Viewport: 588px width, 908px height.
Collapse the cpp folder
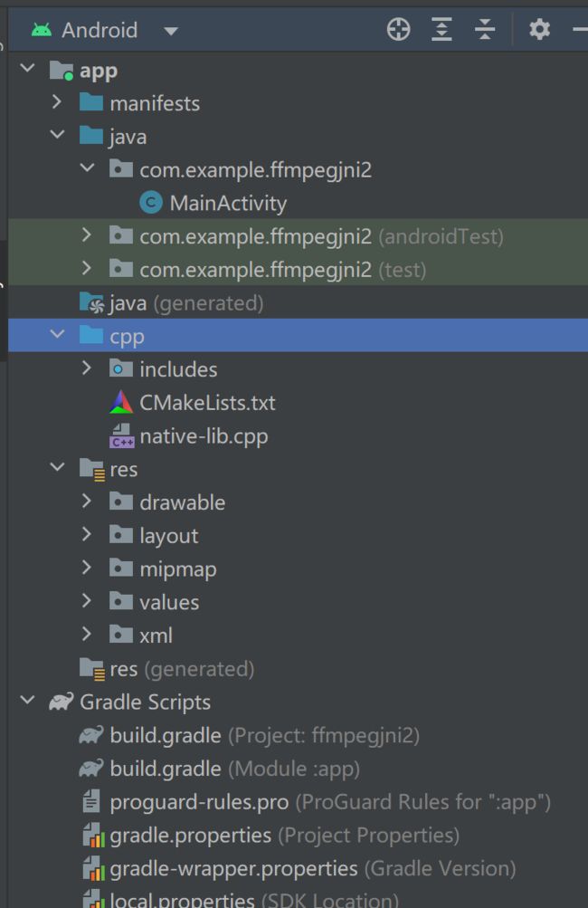click(57, 334)
